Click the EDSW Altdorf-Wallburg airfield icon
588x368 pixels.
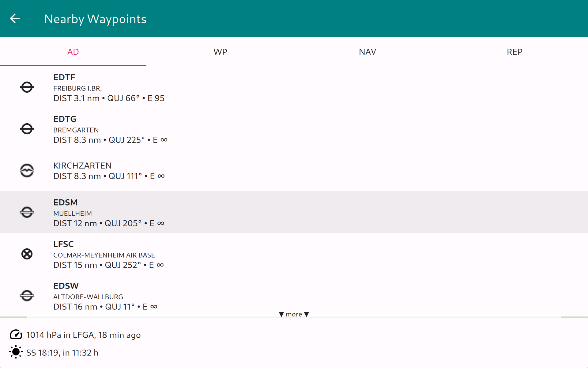click(27, 296)
